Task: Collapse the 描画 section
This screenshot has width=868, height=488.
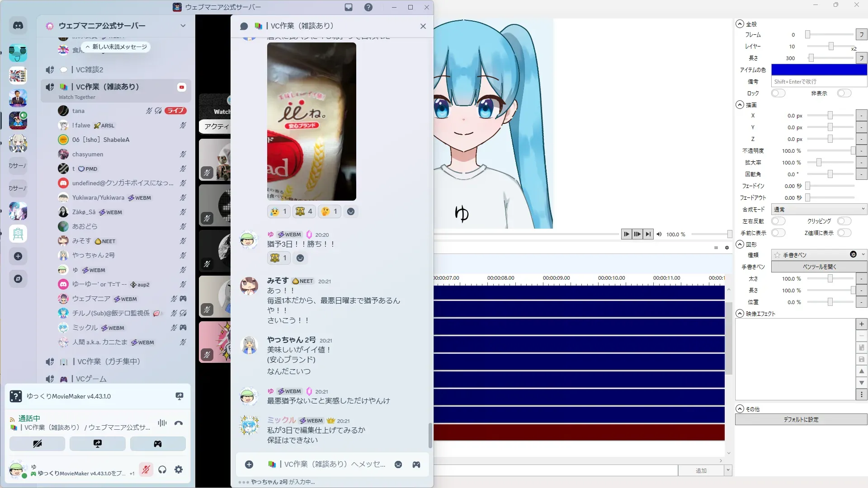Action: tap(740, 105)
